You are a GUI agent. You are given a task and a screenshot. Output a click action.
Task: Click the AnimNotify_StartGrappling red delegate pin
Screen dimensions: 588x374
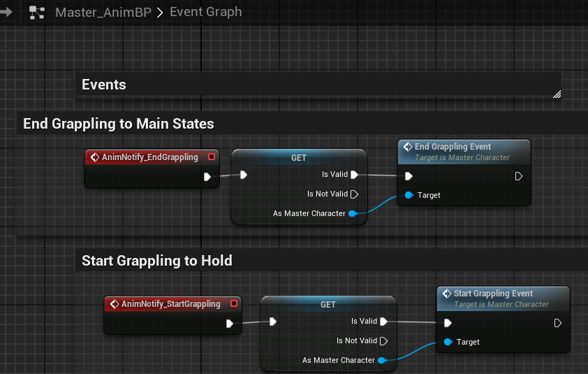(234, 303)
